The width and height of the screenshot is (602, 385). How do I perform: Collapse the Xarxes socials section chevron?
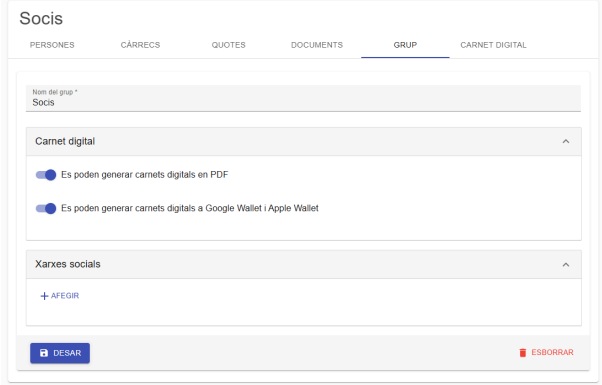[x=566, y=265]
